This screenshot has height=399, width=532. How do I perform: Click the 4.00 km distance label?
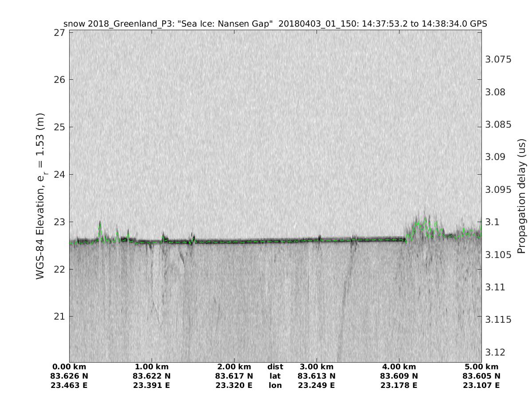point(399,367)
